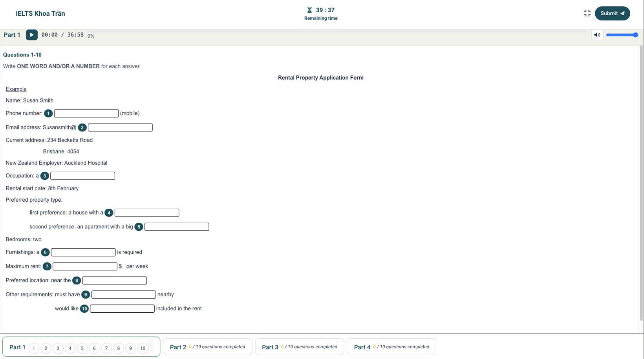Adjust the volume slider
Viewport: 644px width, 359px height.
pos(622,35)
